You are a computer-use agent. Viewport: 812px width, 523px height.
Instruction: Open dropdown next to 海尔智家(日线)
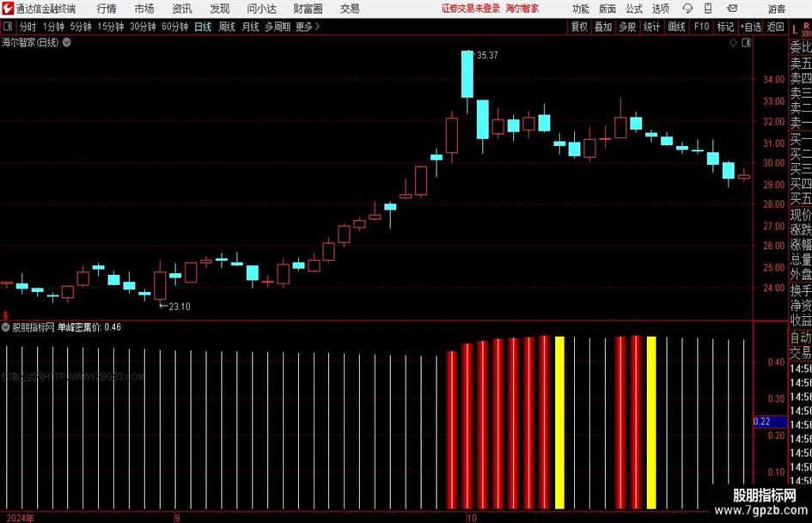coord(67,42)
